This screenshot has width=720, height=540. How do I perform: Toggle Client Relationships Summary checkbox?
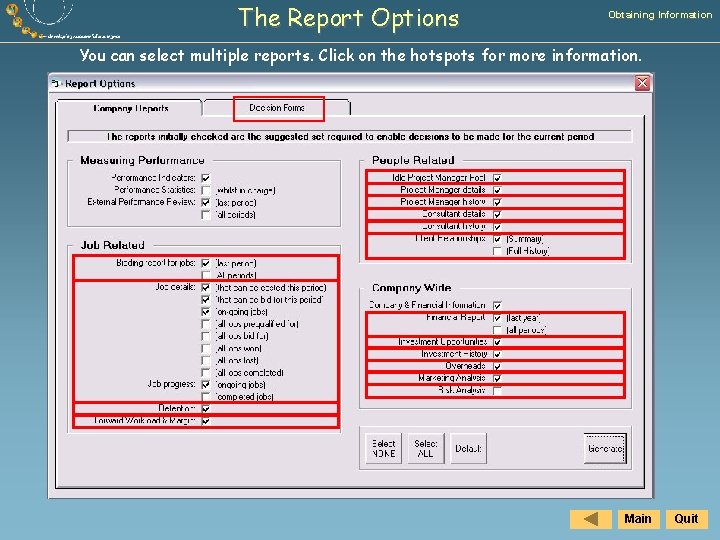pos(497,239)
